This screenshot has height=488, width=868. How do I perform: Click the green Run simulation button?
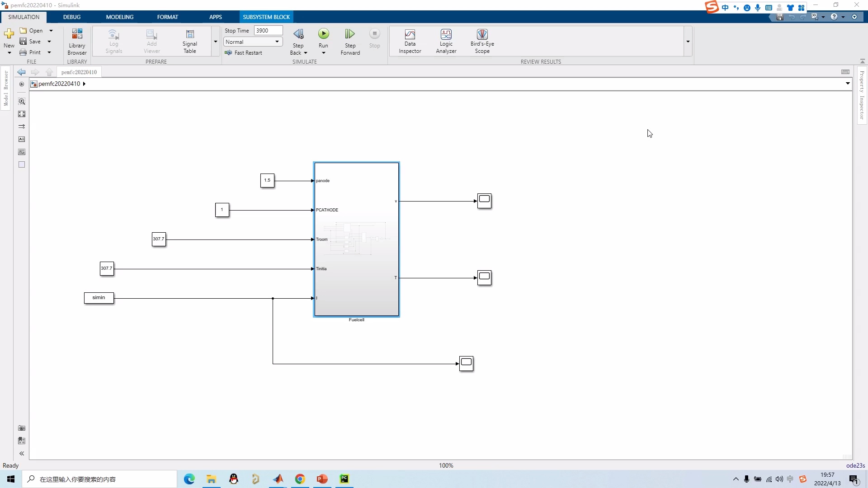coord(323,34)
